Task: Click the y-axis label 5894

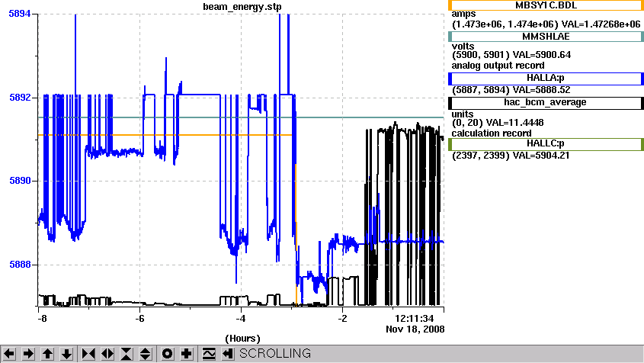Action: (x=20, y=14)
